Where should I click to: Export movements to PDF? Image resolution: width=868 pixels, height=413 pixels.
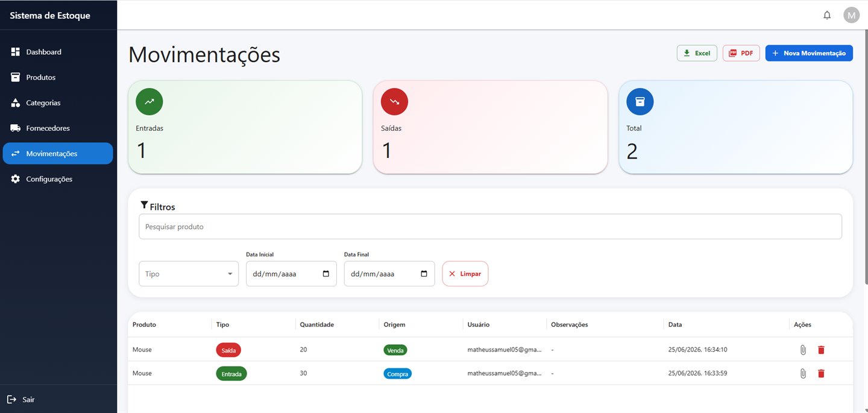(x=741, y=53)
